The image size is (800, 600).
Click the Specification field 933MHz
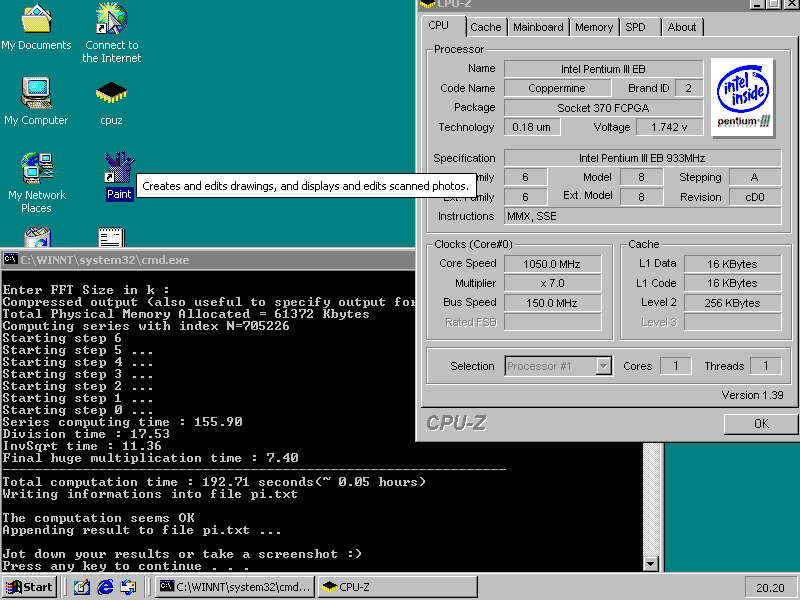(x=642, y=158)
